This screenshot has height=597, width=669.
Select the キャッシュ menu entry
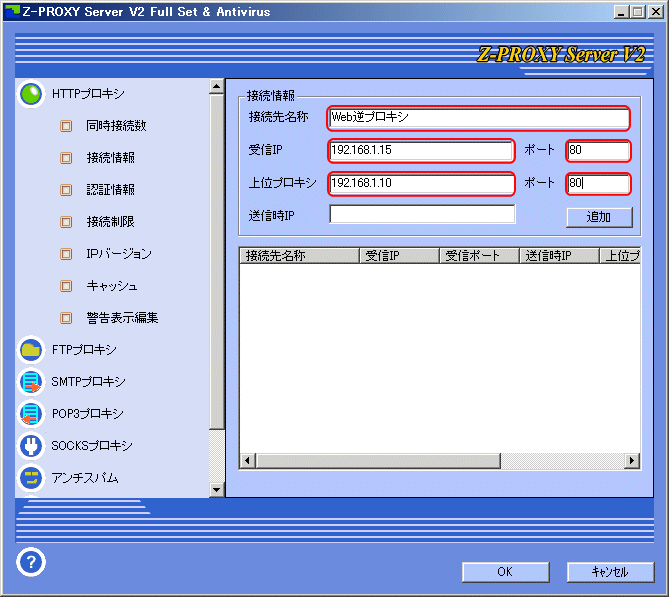point(112,285)
